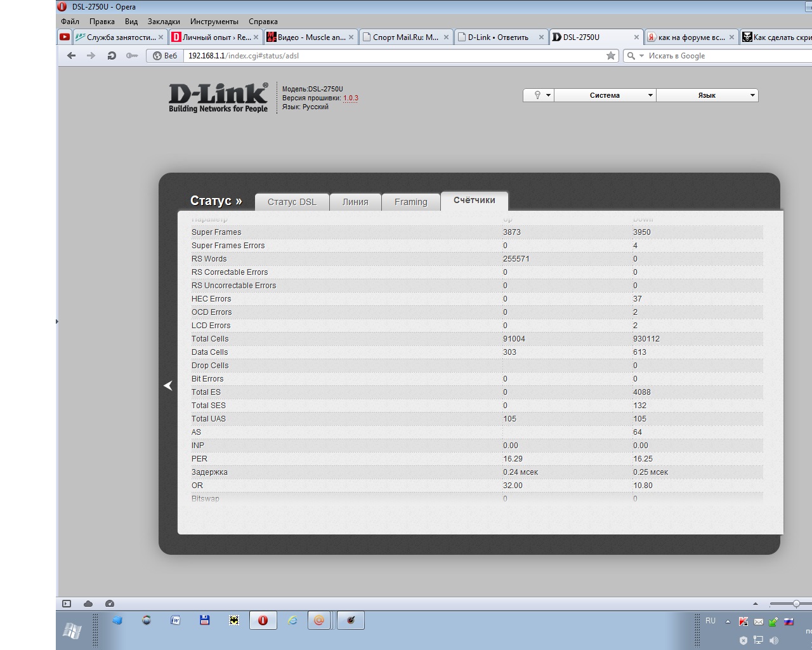
Task: Show hidden tray icons arrow
Action: click(728, 621)
